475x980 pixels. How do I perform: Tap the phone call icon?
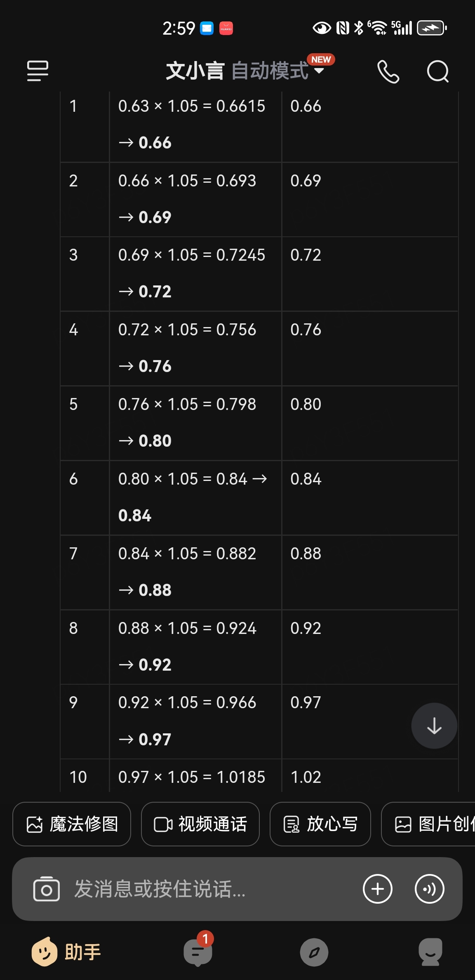click(x=388, y=71)
